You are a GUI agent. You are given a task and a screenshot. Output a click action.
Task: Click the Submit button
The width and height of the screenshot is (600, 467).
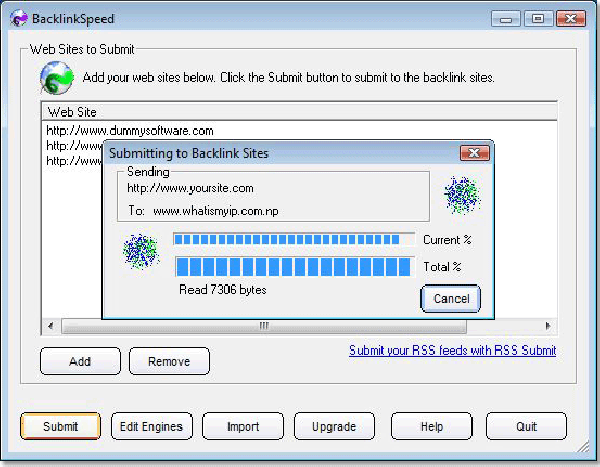[60, 426]
